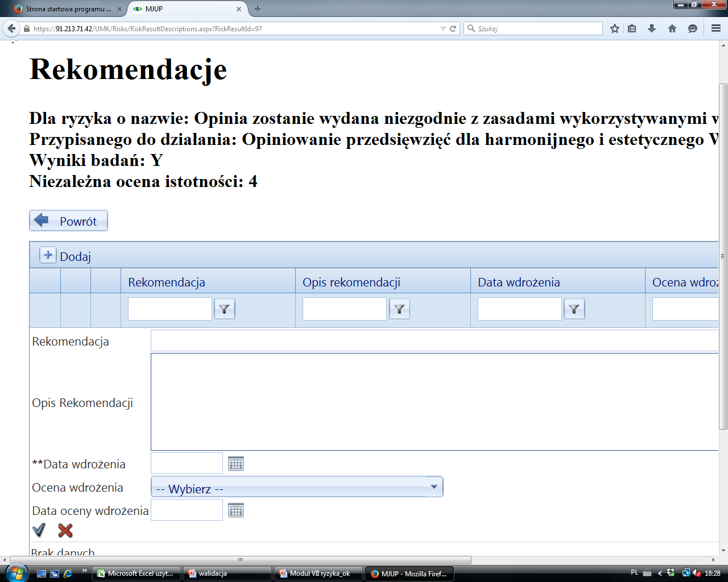Click the Powrót back button
Screen dimensions: 728x582
pos(68,221)
